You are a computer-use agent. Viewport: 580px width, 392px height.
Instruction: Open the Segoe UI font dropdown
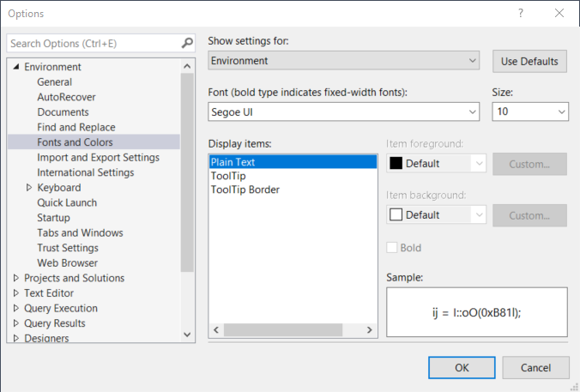[344, 112]
